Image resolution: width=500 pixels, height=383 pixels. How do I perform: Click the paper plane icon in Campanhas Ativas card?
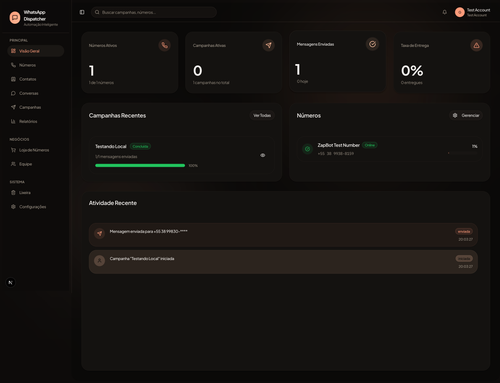point(269,45)
